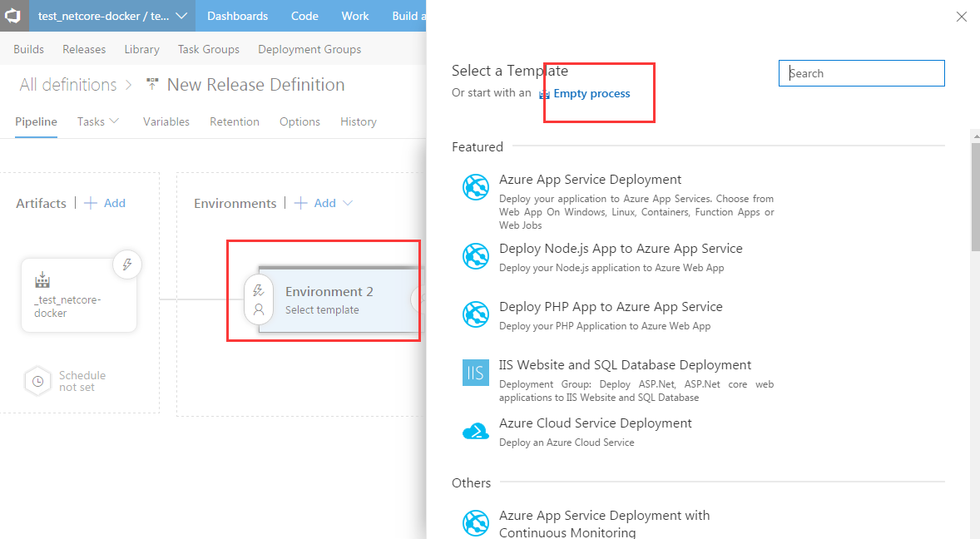The height and width of the screenshot is (539, 980).
Task: Go to the Releases page
Action: pyautogui.click(x=84, y=49)
